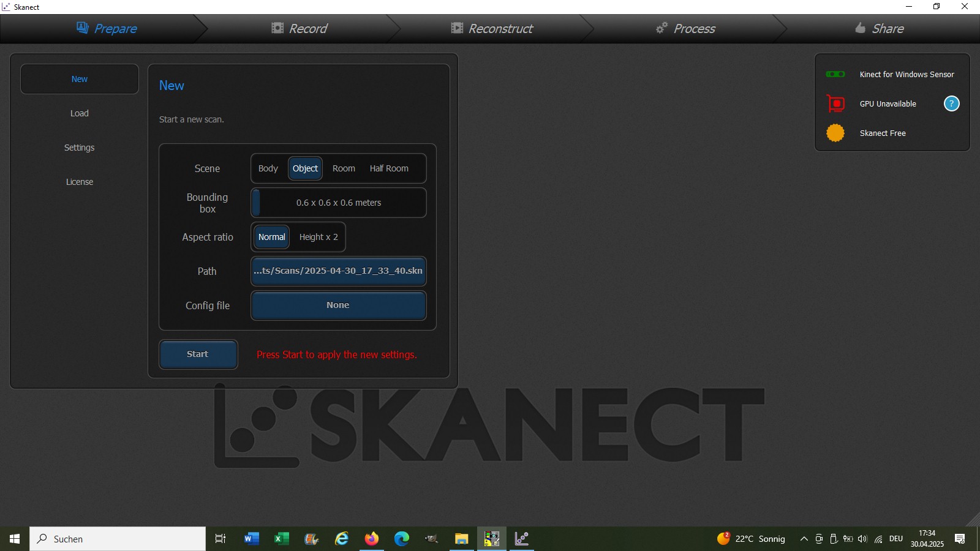Open File Explorer from taskbar
This screenshot has width=980, height=551.
[x=461, y=539]
